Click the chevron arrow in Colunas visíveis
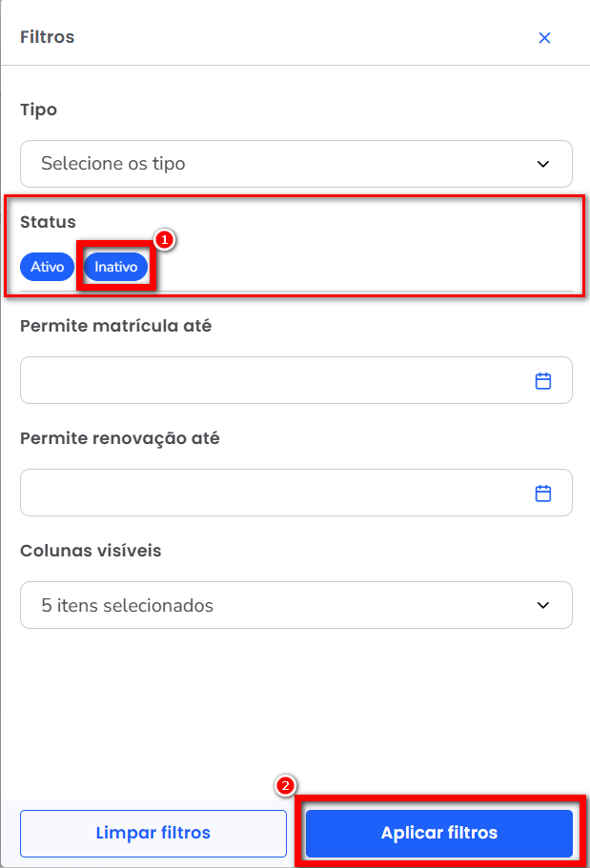Image resolution: width=590 pixels, height=868 pixels. pos(543,606)
